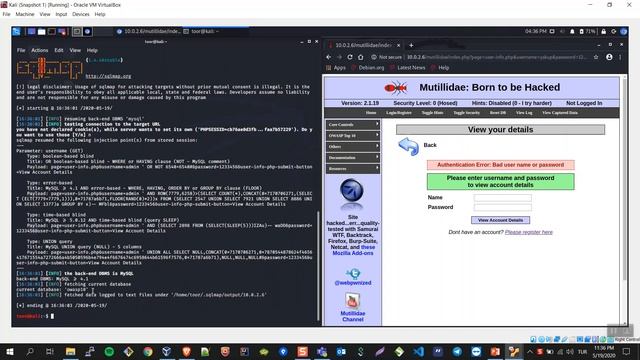Open terminal Edit menu
This screenshot has height=360, width=640.
pos(59,50)
